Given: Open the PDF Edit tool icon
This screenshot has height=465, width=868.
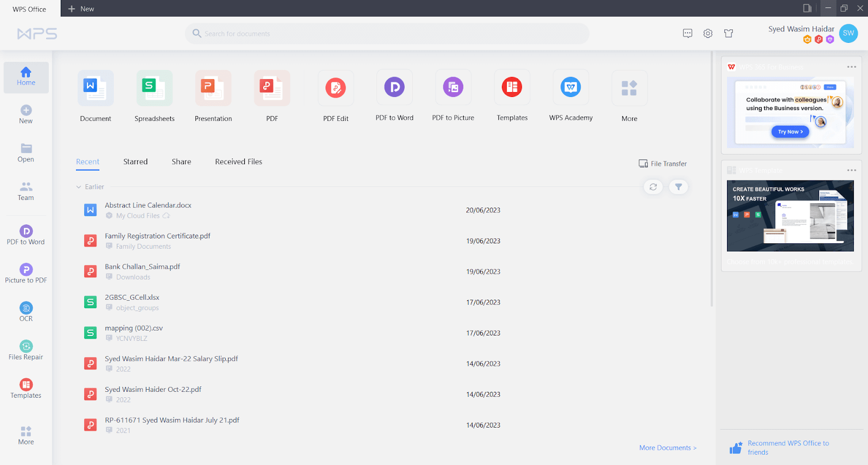Looking at the screenshot, I should click(335, 88).
